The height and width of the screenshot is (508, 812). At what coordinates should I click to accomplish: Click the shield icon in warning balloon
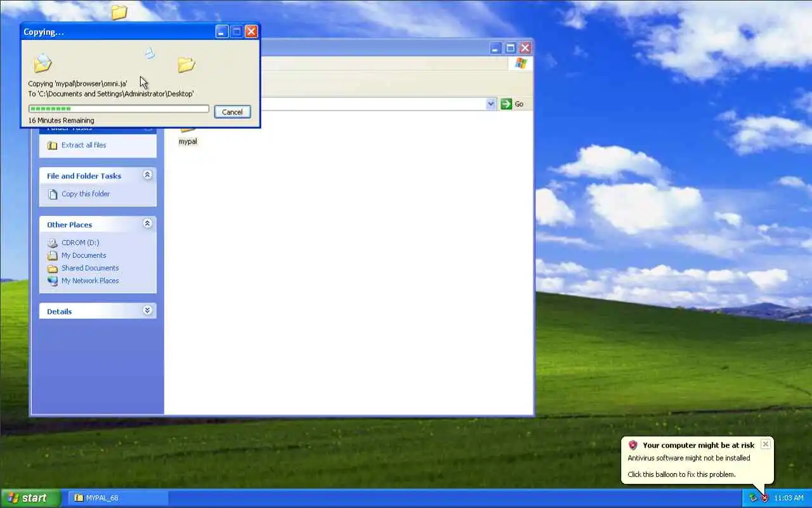(x=632, y=445)
